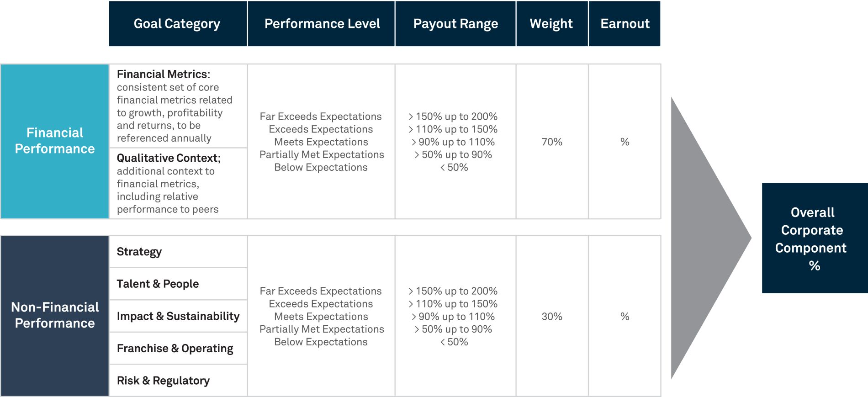This screenshot has height=397, width=868.
Task: Click the 30% weight value
Action: 552,317
